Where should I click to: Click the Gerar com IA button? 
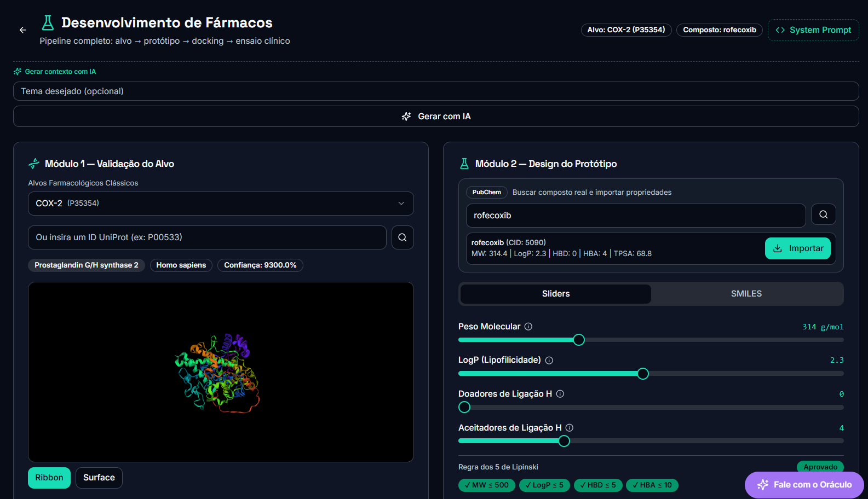tap(436, 117)
